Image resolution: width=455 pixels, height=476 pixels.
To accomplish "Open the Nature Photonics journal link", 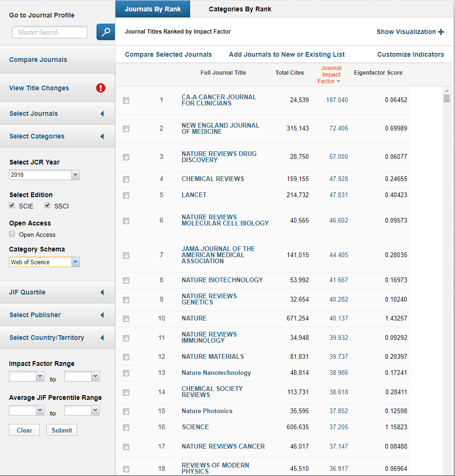I will tap(207, 411).
